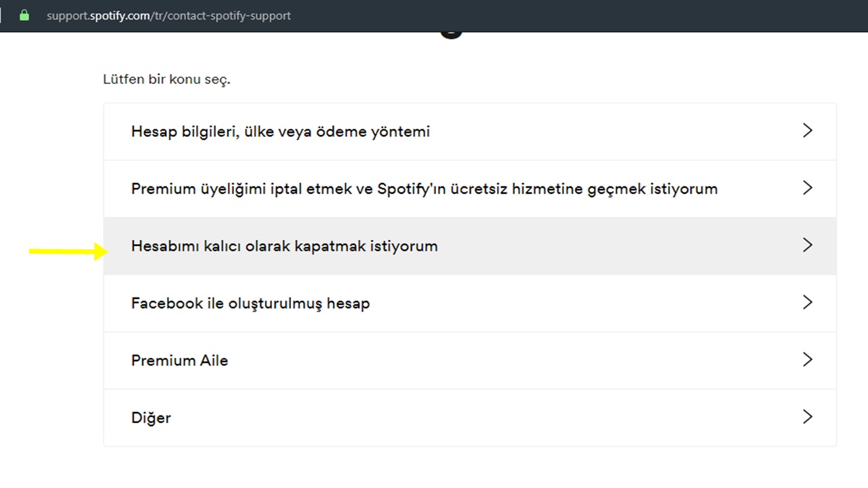Image resolution: width=868 pixels, height=488 pixels.
Task: Click the chevron beside Premium Aile
Action: [808, 360]
